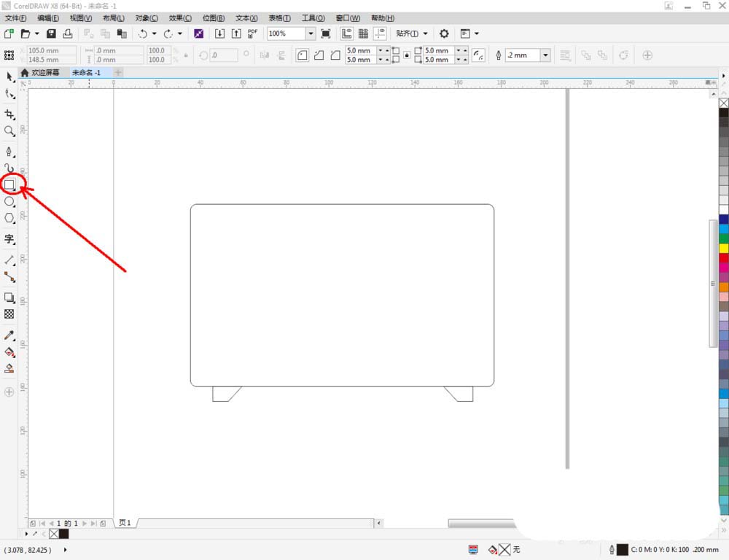The height and width of the screenshot is (560, 729).
Task: Open the 贴齐(T) snap dropdown
Action: (x=411, y=34)
